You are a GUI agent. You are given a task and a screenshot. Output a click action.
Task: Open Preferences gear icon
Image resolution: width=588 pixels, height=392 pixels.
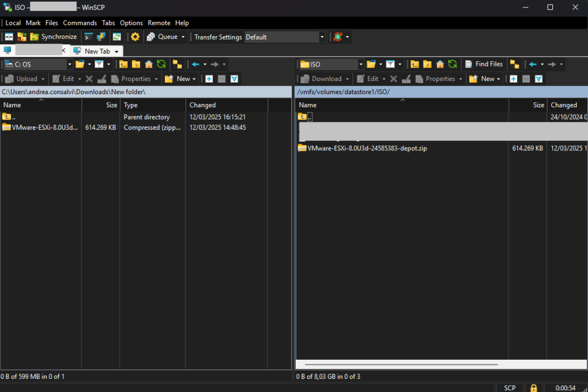(x=135, y=37)
